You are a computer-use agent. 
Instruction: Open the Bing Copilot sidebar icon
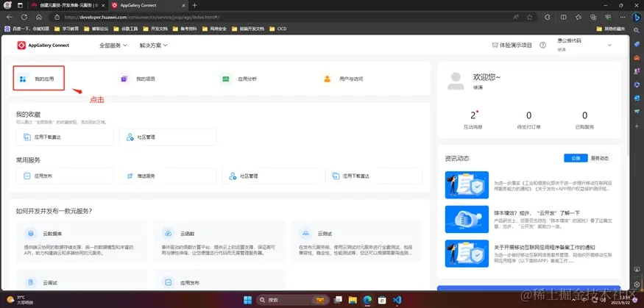[637, 17]
